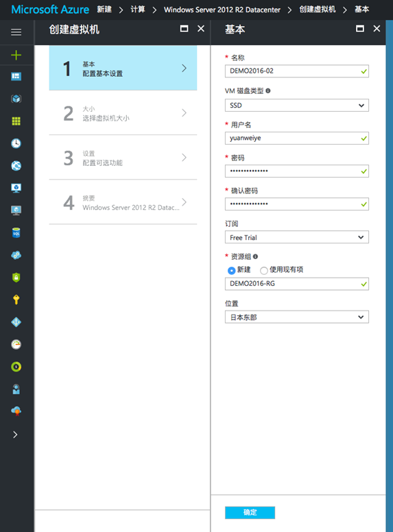Click info icon next to 资源组
This screenshot has height=532, width=393.
click(x=256, y=256)
